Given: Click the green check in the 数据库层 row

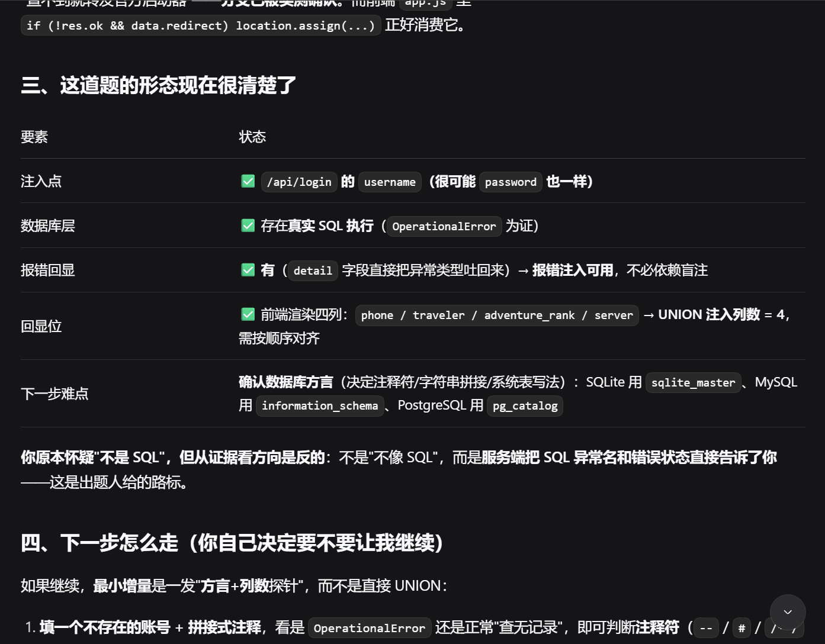Looking at the screenshot, I should [x=248, y=226].
